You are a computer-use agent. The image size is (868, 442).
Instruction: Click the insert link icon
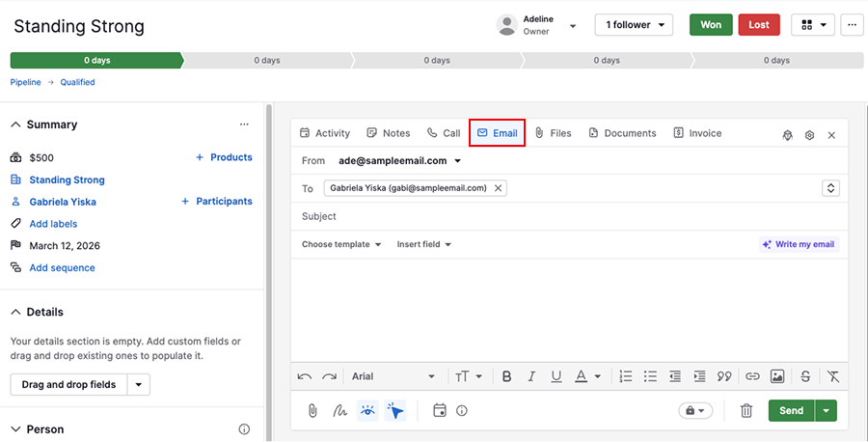[753, 376]
